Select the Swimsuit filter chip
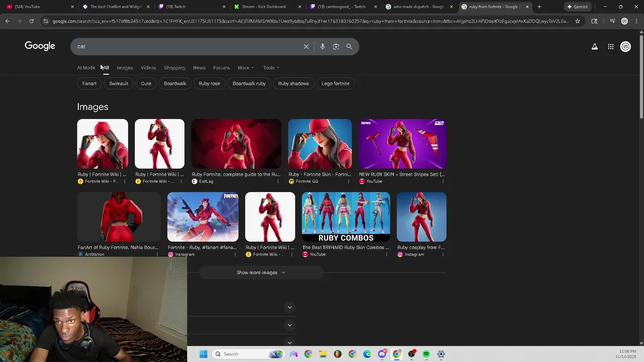Screen dimensions: 644x362 pos(119,83)
